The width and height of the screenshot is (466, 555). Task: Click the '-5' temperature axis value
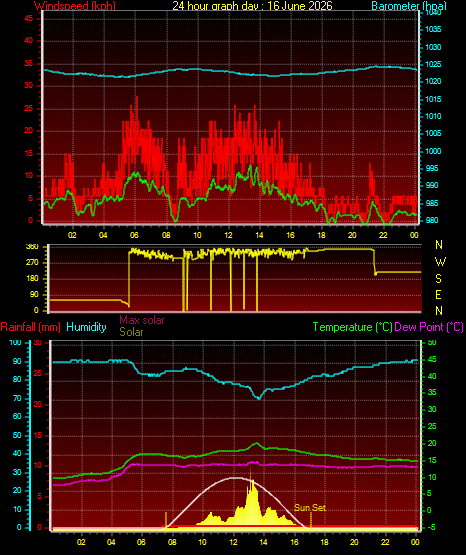point(432,527)
